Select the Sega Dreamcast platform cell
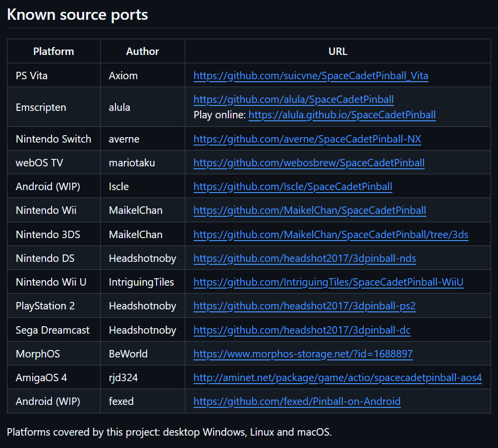The image size is (498, 448). click(x=53, y=330)
